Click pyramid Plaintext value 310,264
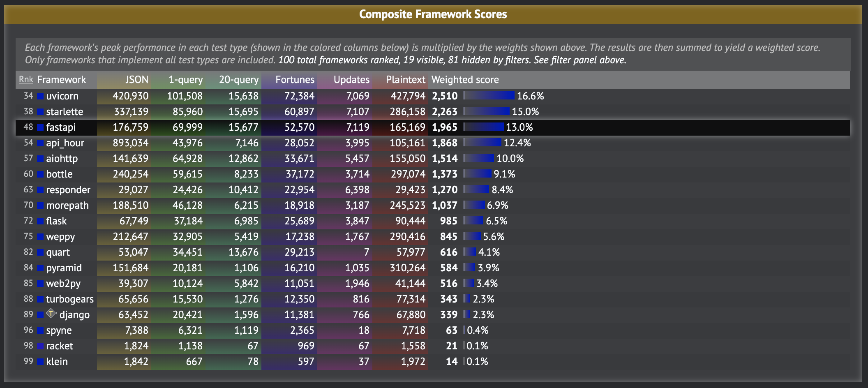 click(408, 268)
